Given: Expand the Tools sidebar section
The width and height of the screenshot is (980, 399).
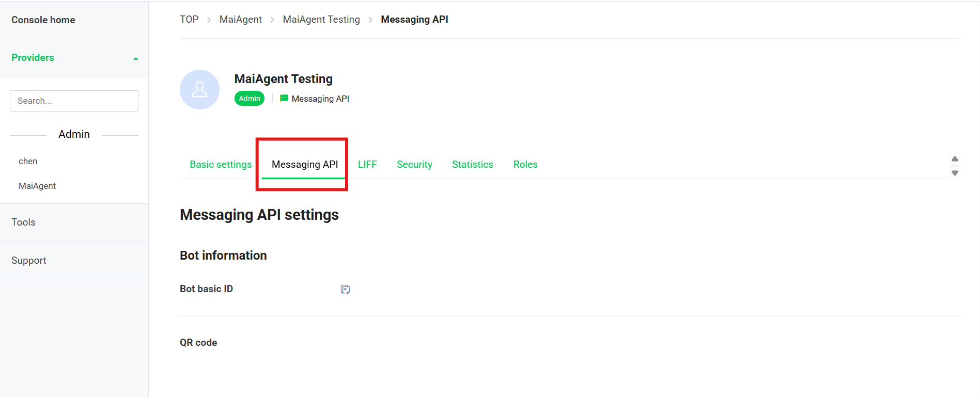Looking at the screenshot, I should click(24, 222).
